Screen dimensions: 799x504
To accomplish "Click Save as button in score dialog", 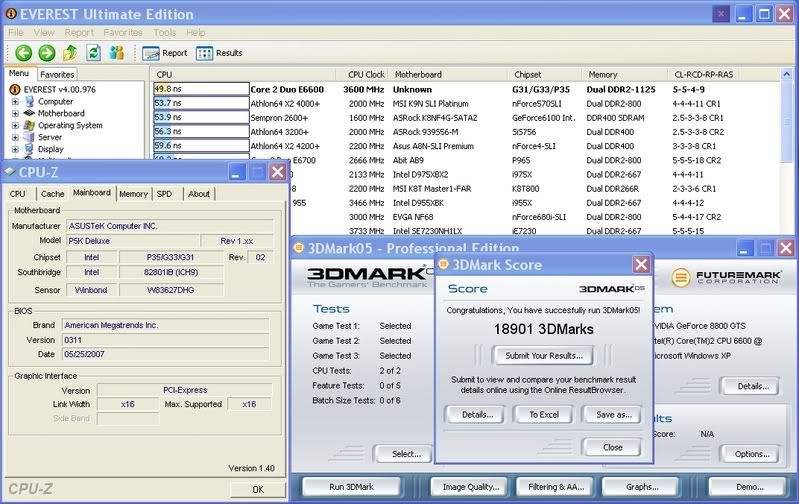I will click(614, 414).
